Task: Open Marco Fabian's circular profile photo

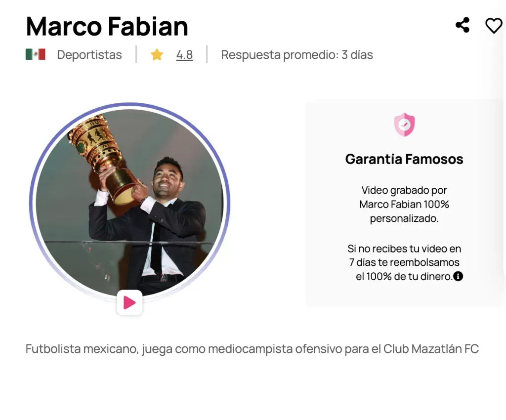Action: point(130,203)
